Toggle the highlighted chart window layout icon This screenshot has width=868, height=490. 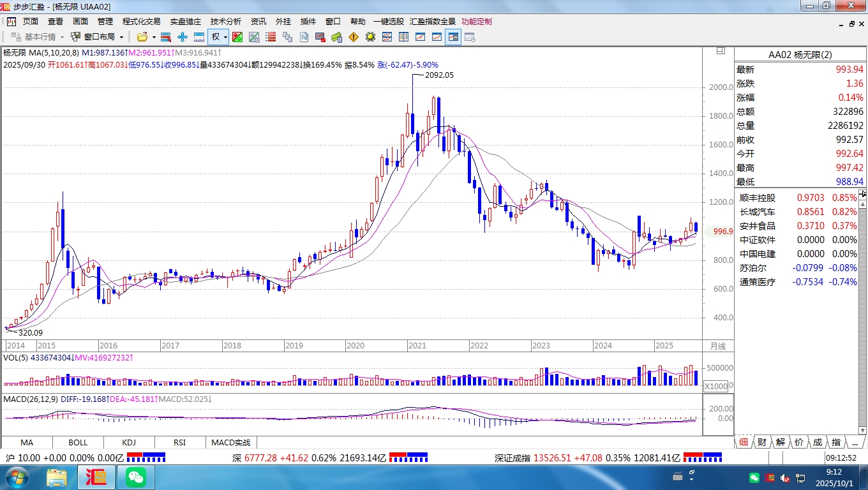pyautogui.click(x=453, y=37)
